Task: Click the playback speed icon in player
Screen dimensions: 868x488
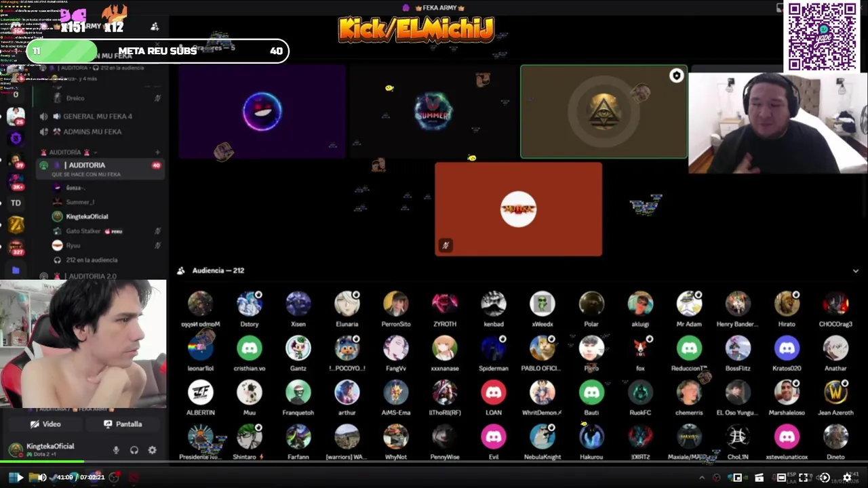Action: click(825, 478)
